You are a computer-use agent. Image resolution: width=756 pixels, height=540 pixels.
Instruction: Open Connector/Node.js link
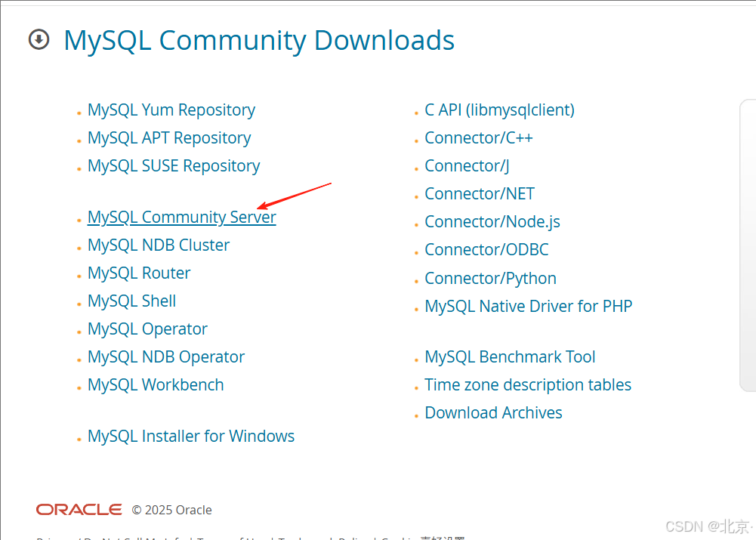click(492, 222)
